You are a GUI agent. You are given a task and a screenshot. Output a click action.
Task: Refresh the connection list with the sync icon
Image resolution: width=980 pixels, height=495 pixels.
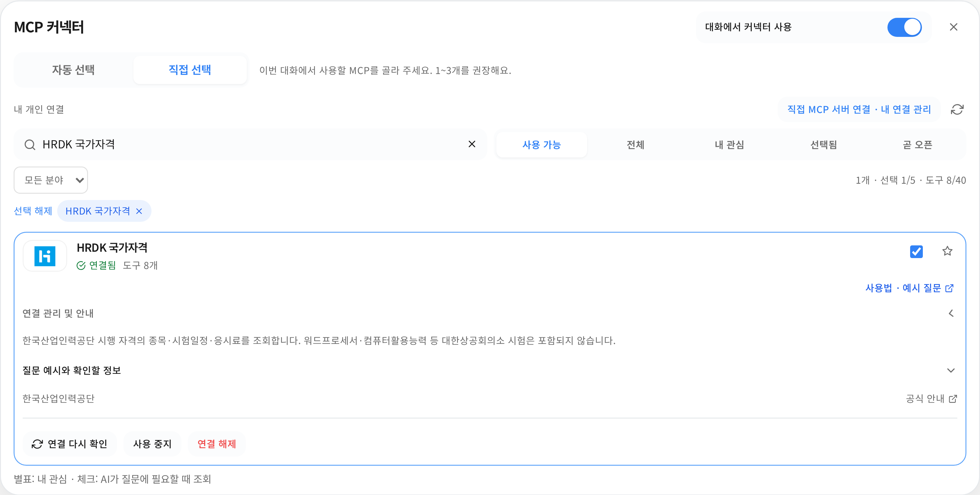[x=957, y=109]
